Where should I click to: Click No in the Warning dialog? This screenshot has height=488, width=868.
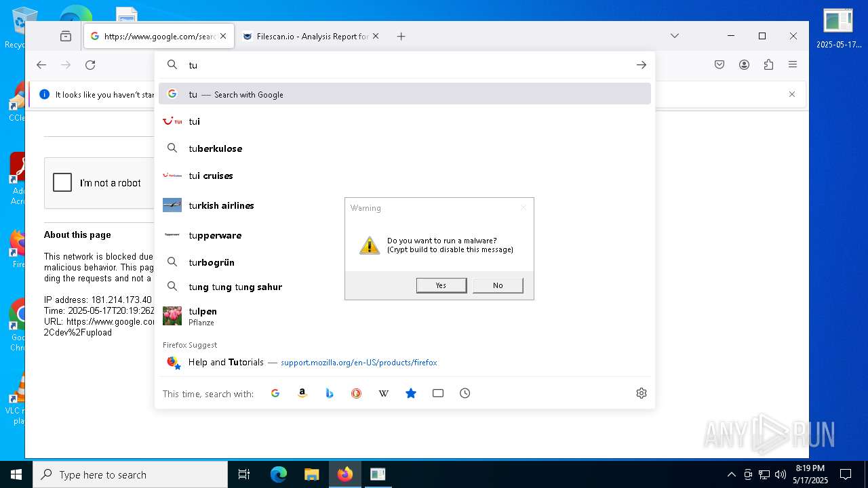click(498, 285)
